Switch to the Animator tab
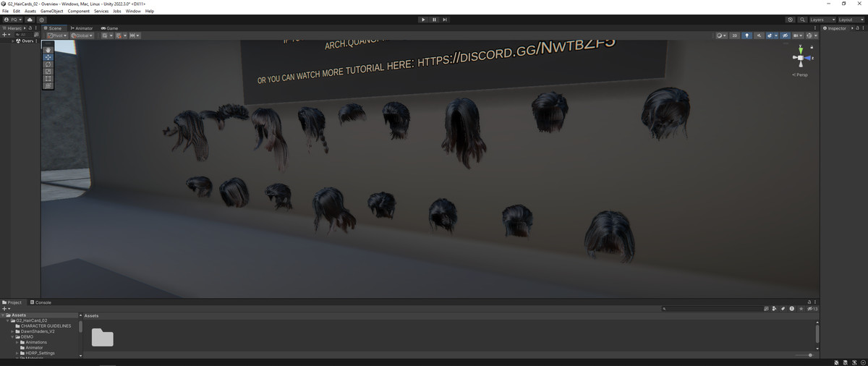The width and height of the screenshot is (868, 366). (x=82, y=28)
